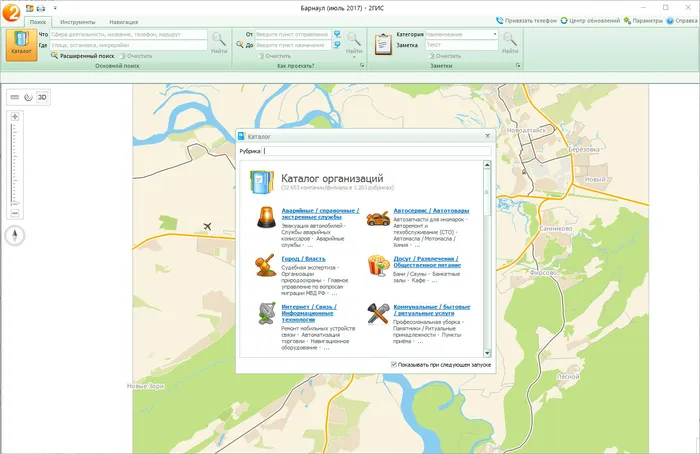
Task: Click the catalog list scroll down arrow
Action: pyautogui.click(x=487, y=353)
